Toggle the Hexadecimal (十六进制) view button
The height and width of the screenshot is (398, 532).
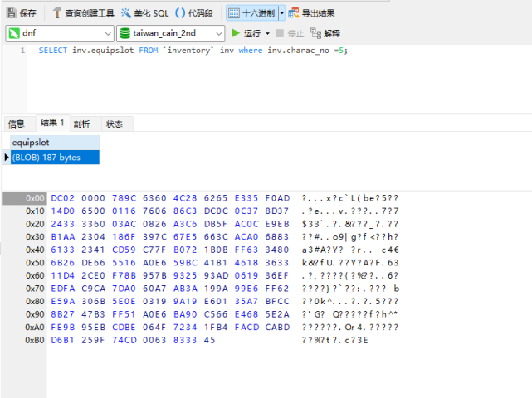(x=251, y=13)
